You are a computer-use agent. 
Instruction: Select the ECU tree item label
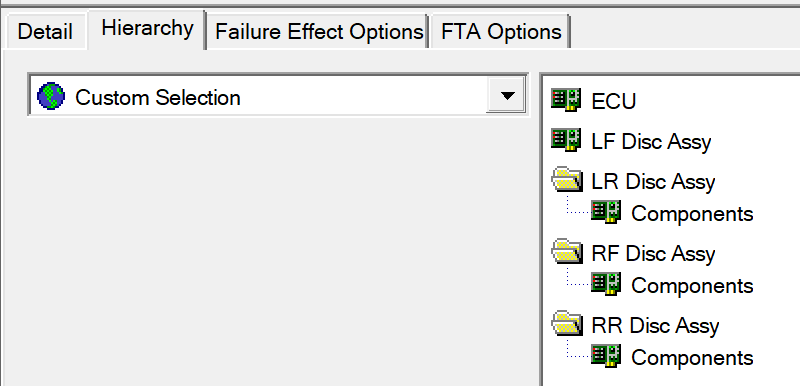614,101
